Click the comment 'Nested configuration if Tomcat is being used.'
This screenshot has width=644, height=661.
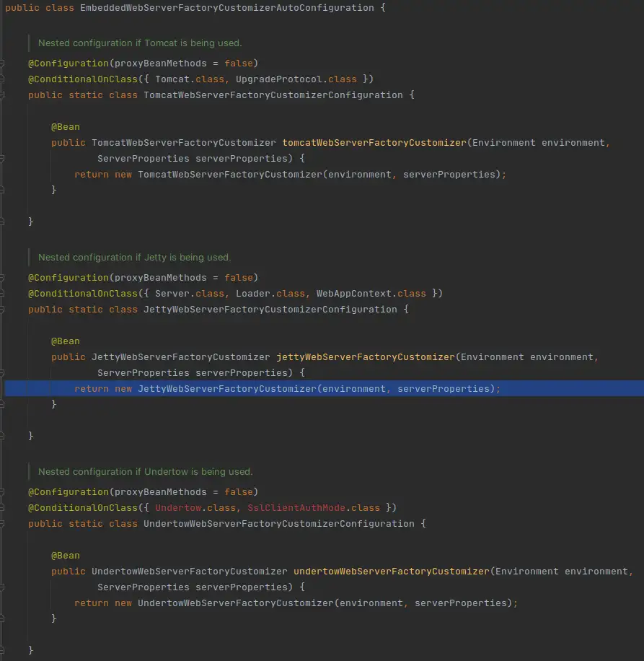click(140, 43)
